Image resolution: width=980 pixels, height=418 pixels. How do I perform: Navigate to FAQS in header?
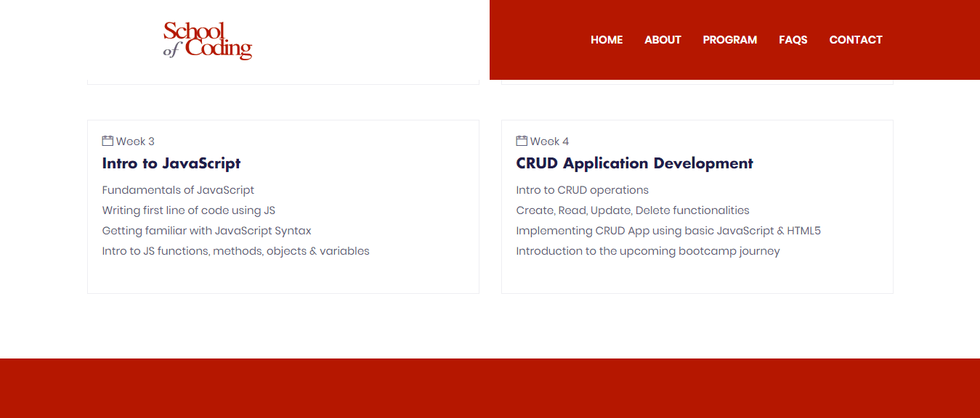pos(793,40)
